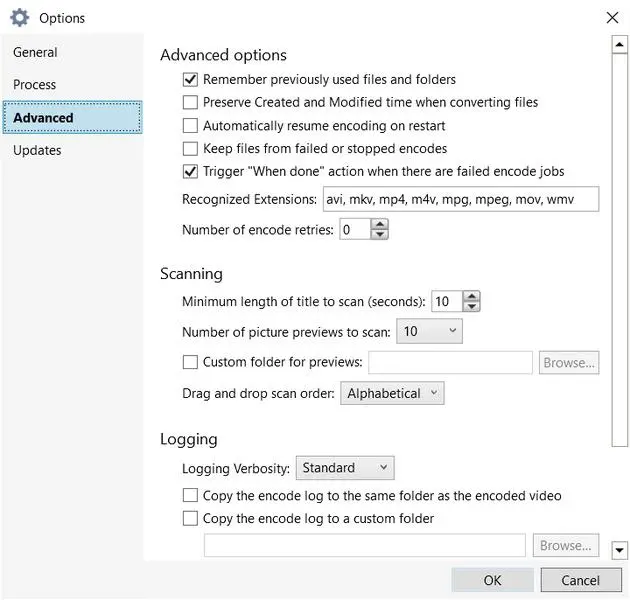This screenshot has width=630, height=600.
Task: Decrease number of encode retries
Action: coord(380,234)
